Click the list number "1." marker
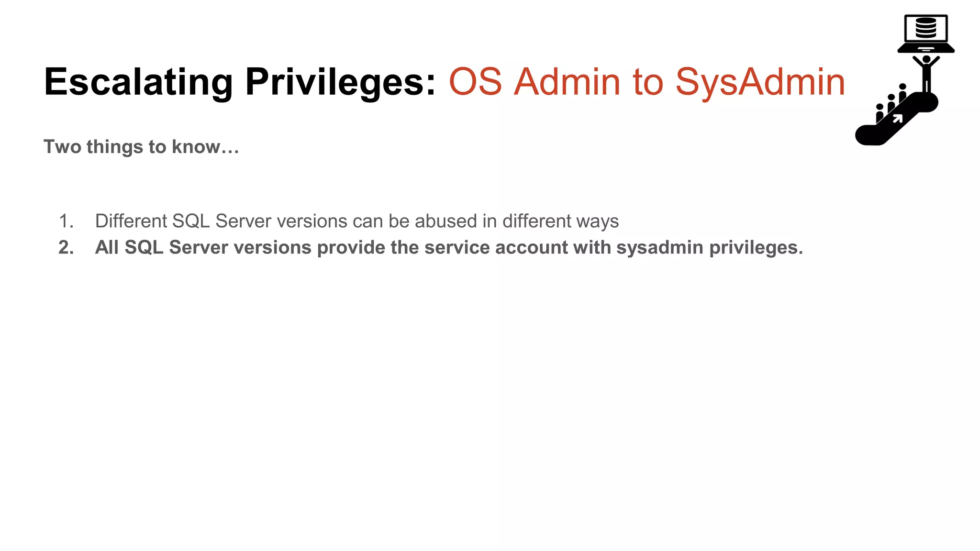This screenshot has width=980, height=551. pos(66,221)
